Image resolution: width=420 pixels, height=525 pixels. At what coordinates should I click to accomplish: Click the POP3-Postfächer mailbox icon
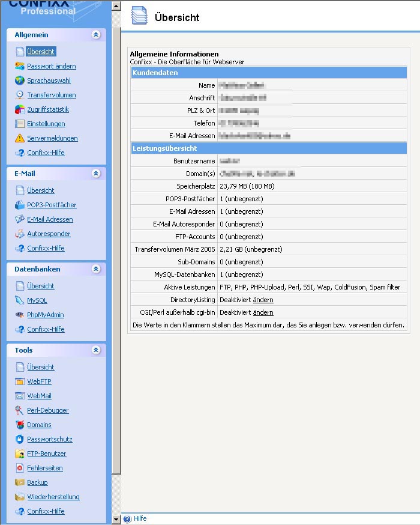point(20,205)
